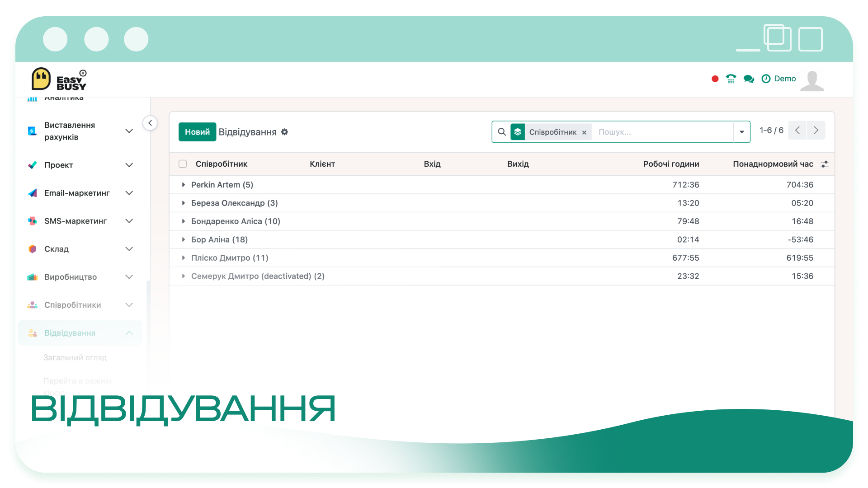This screenshot has height=488, width=868.
Task: Click the EasyBusy logo
Action: 59,79
